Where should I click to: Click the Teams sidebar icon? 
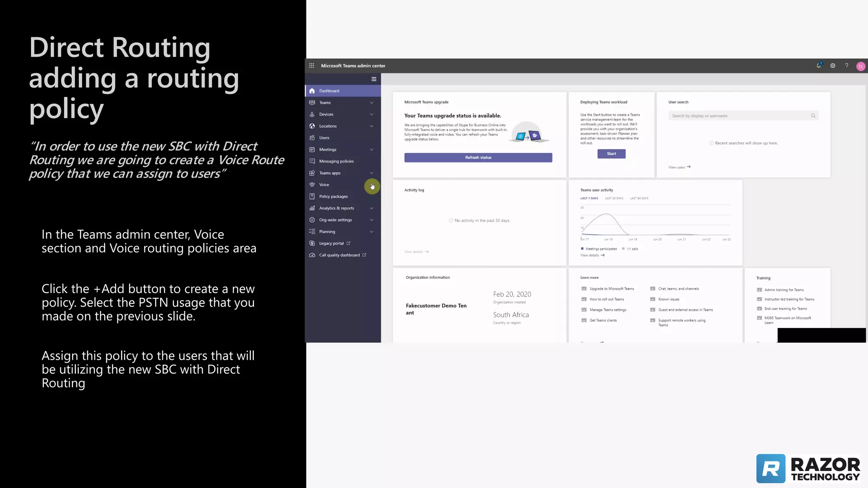[312, 103]
